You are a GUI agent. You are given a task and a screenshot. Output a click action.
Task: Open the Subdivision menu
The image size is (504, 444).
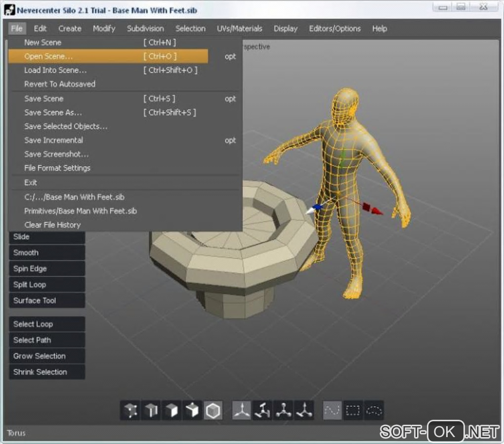pos(145,29)
